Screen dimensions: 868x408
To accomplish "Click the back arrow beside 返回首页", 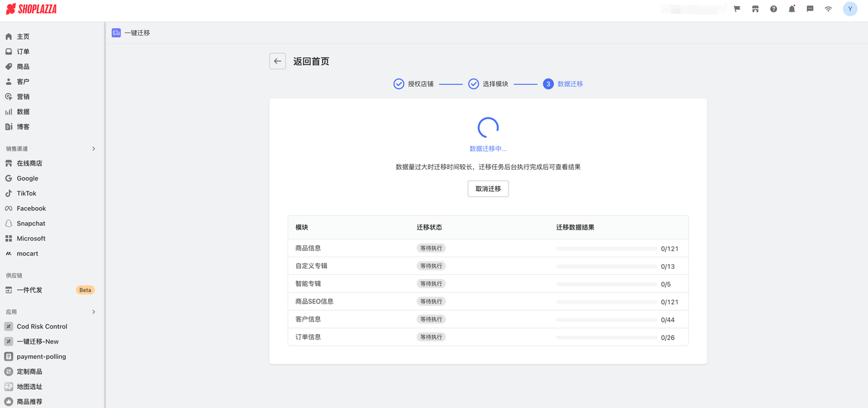I will (x=277, y=61).
